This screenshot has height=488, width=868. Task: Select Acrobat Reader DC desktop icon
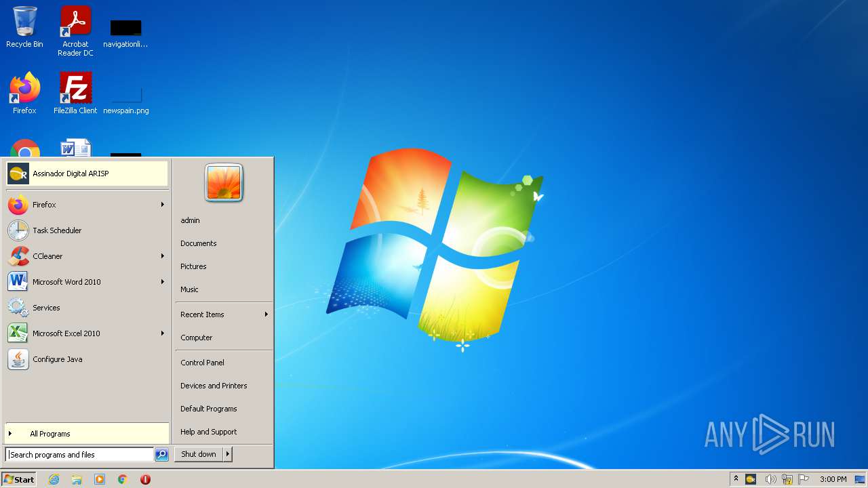[75, 30]
